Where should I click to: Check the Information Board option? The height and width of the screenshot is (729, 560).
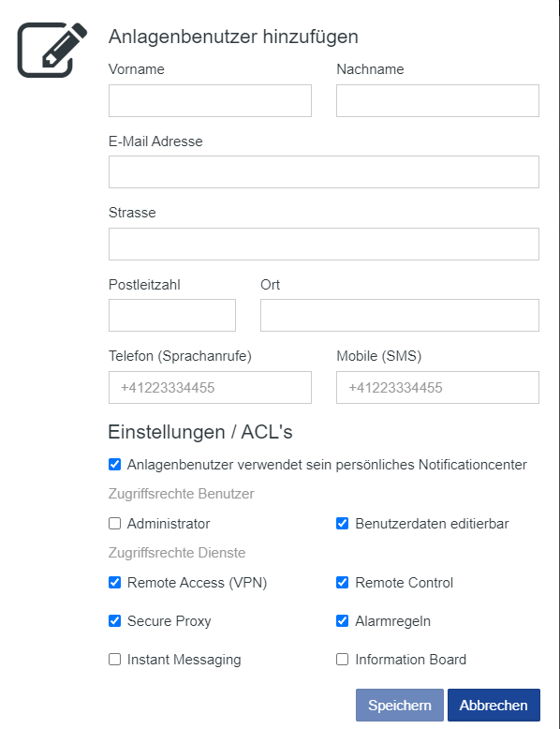(343, 660)
